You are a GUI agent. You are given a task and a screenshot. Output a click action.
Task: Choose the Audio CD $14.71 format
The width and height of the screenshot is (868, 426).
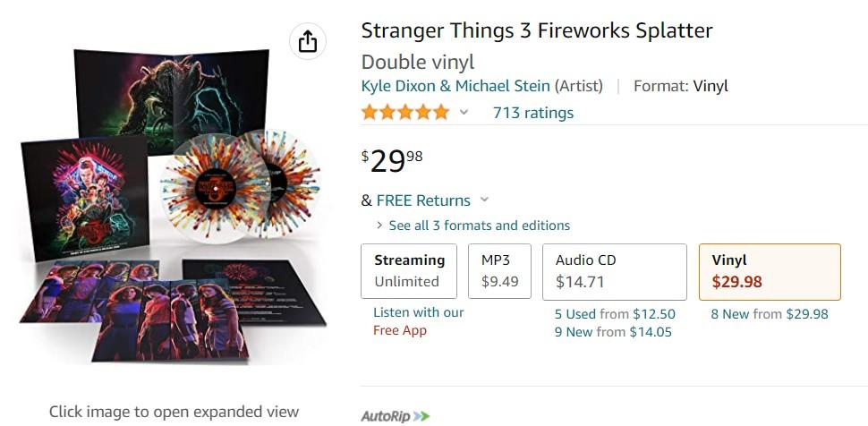(x=614, y=271)
